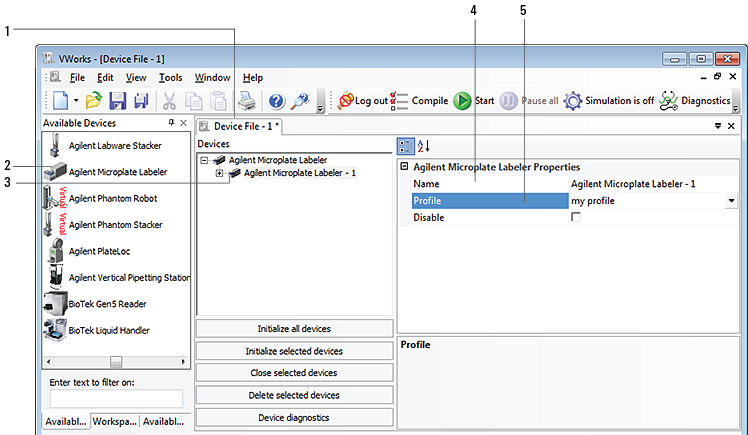Open the Profile dropdown arrow
Image resolution: width=748 pixels, height=435 pixels.
pyautogui.click(x=731, y=201)
